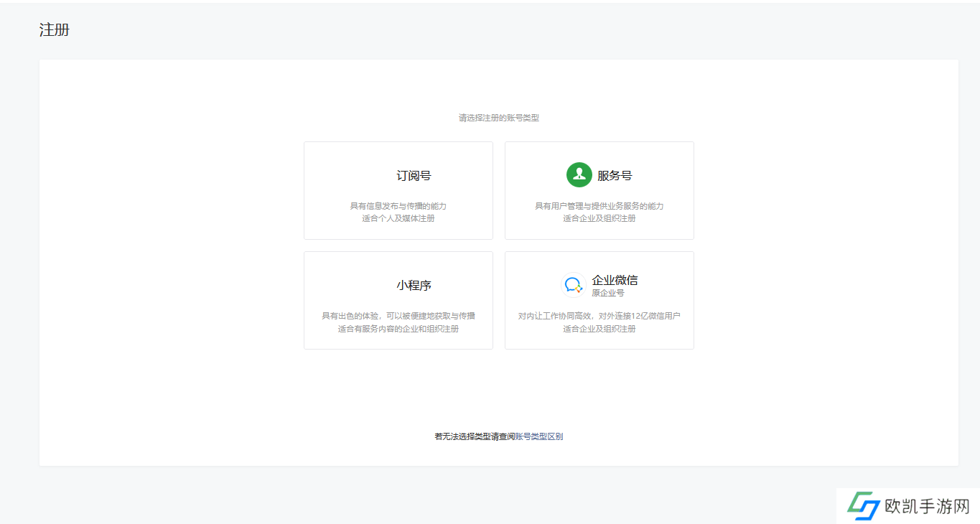The width and height of the screenshot is (980, 524).
Task: Click the text 对内让工作协同高效，对外连接12亿微信用户
Action: (599, 316)
